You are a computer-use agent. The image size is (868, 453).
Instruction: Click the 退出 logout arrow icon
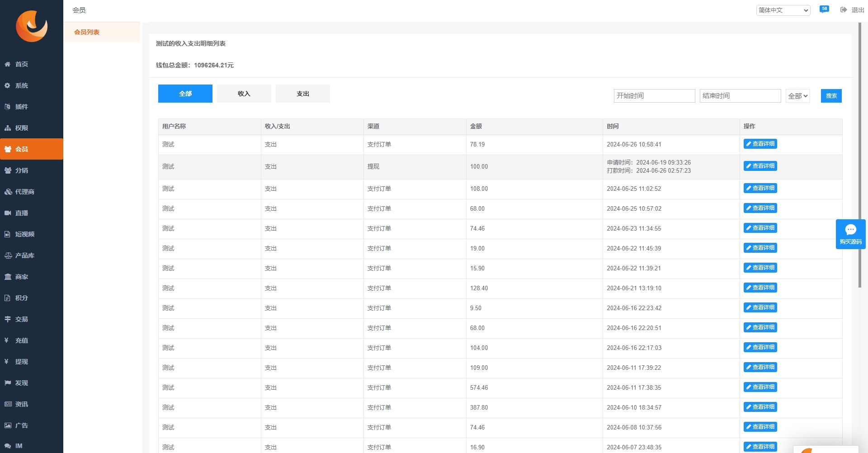tap(844, 10)
